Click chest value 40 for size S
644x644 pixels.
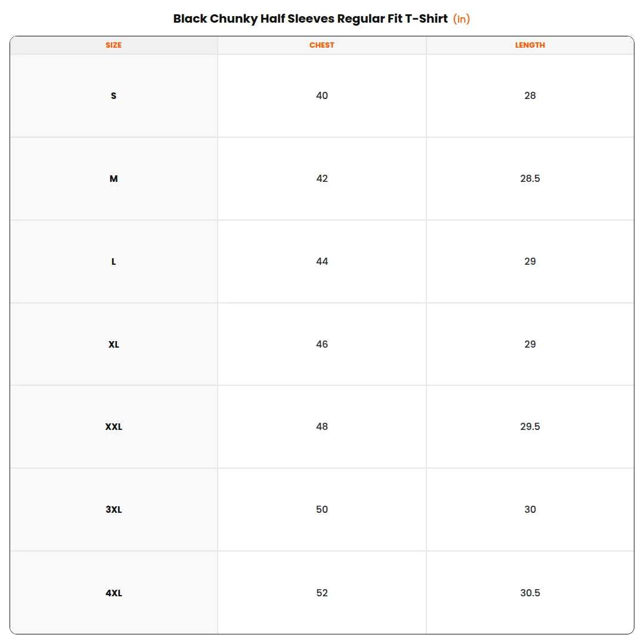[x=322, y=95]
